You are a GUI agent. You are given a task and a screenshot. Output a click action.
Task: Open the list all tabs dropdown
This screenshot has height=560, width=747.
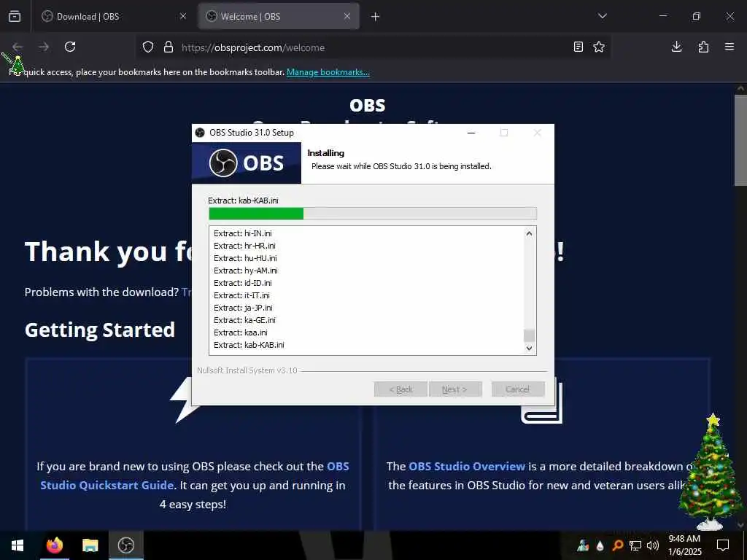coord(602,16)
